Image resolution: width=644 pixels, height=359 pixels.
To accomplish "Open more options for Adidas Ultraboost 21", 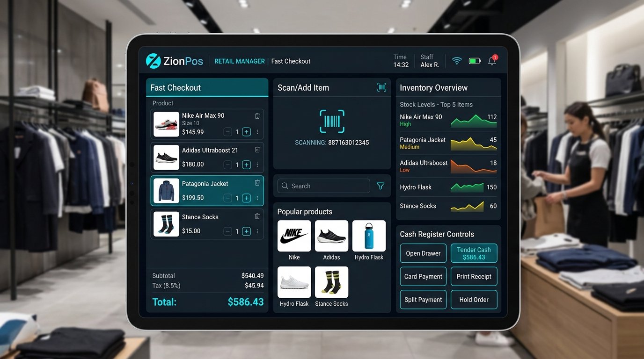I will (257, 165).
